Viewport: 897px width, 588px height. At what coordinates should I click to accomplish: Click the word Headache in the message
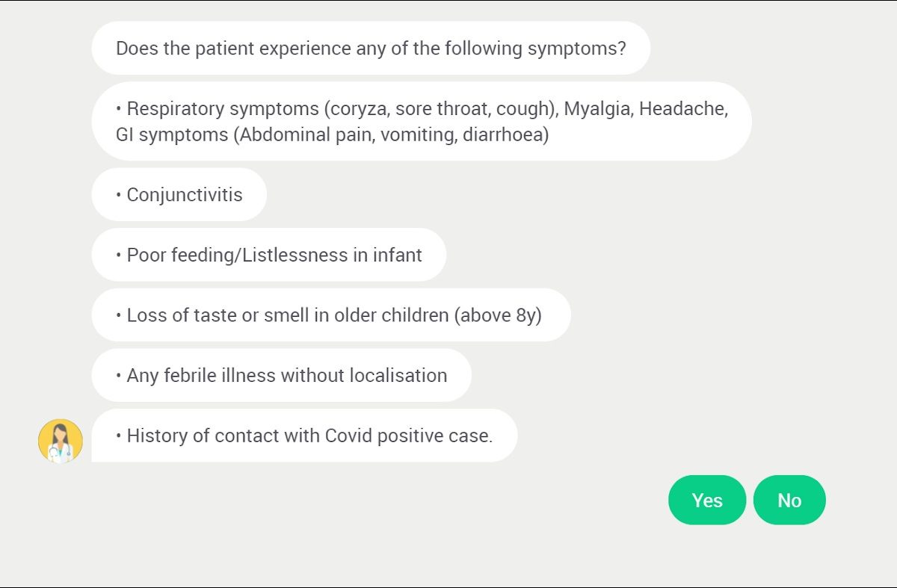point(683,109)
